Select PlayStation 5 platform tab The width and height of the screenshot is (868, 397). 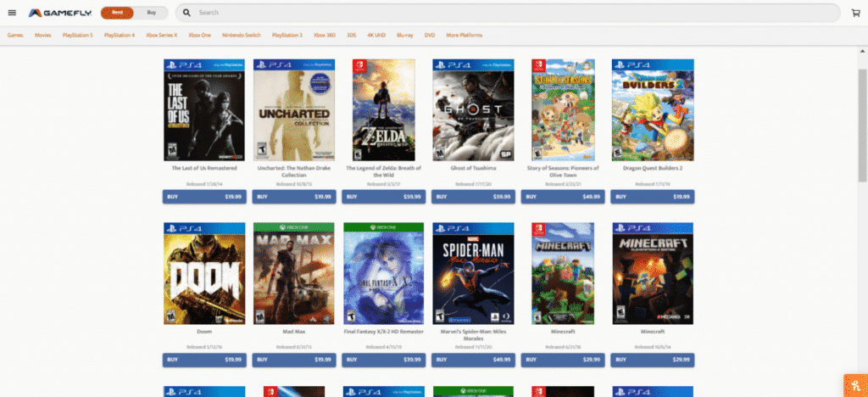coord(77,36)
